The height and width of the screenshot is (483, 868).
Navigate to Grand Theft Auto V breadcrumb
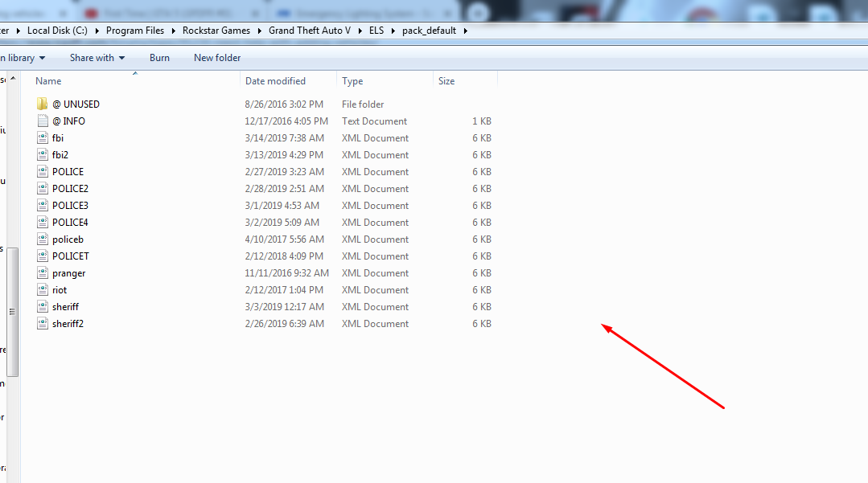click(310, 31)
